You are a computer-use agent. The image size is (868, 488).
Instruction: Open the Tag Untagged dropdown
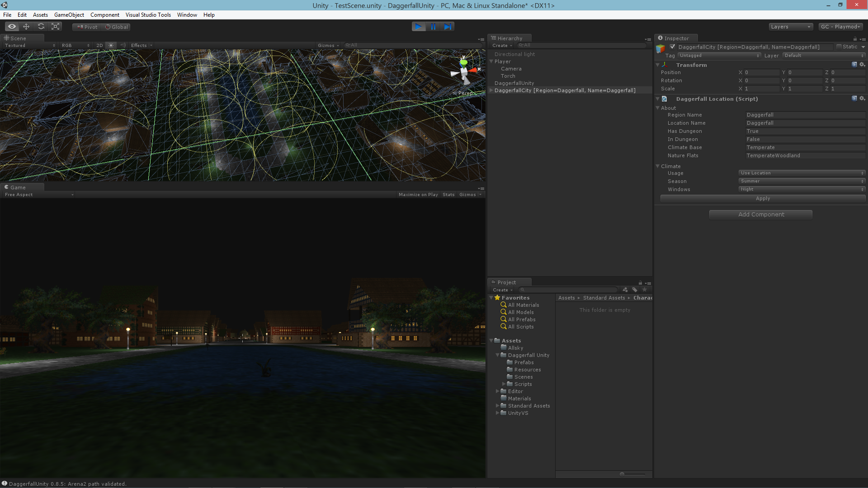point(719,56)
